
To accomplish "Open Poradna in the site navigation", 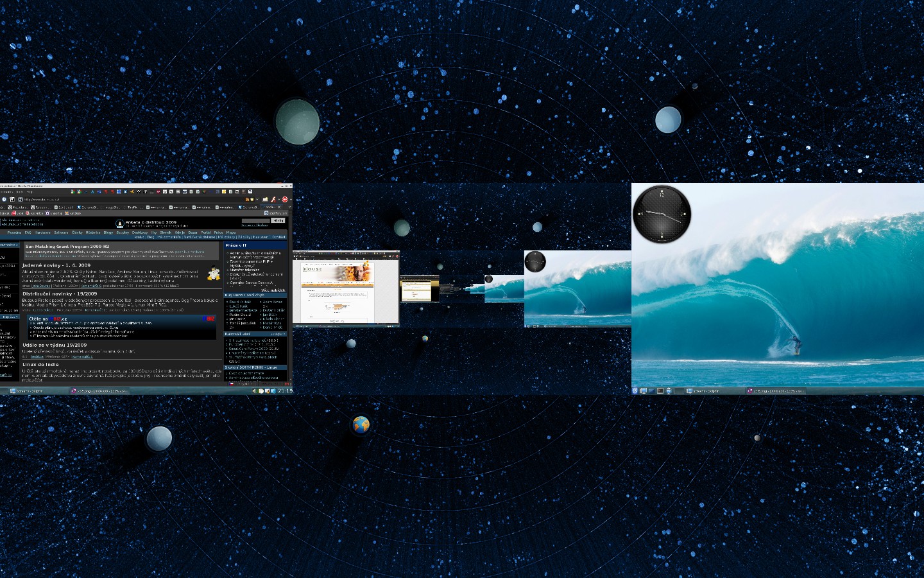I will click(x=14, y=232).
